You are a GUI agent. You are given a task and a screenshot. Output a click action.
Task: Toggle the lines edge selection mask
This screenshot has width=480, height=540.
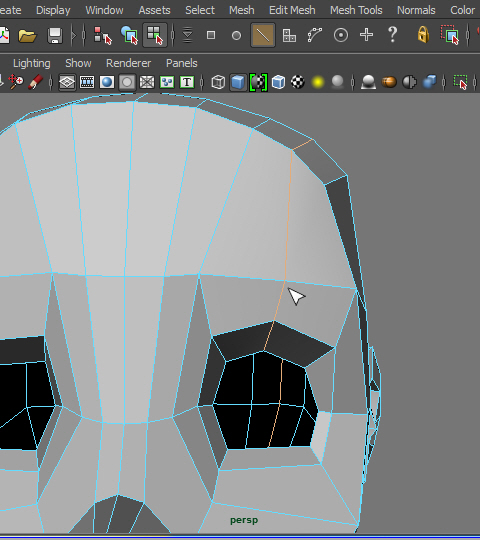point(263,35)
